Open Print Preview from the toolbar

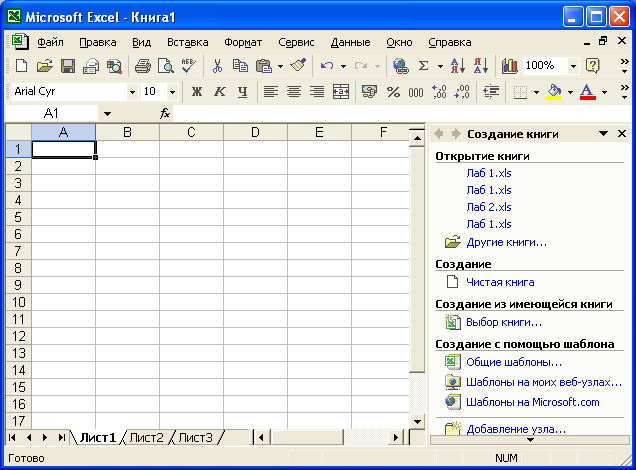pyautogui.click(x=165, y=65)
